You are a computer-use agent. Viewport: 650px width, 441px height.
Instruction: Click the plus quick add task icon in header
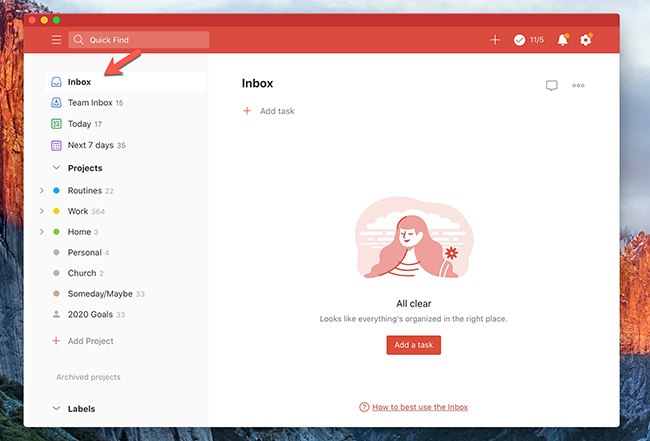click(x=495, y=40)
